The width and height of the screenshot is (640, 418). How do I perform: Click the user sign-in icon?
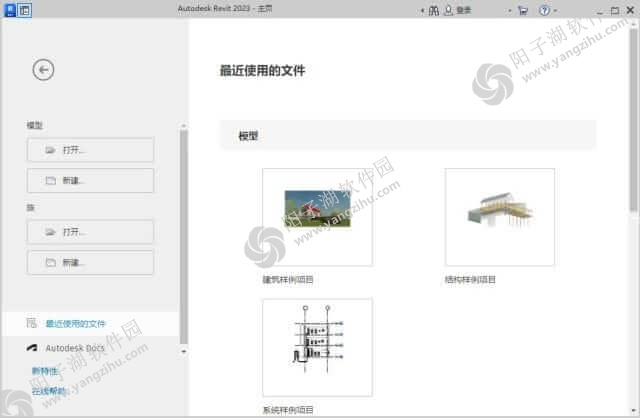click(449, 10)
